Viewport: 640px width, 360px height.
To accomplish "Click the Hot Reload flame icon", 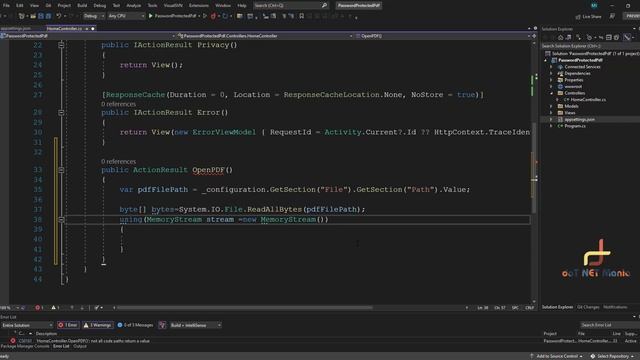I will tap(213, 16).
